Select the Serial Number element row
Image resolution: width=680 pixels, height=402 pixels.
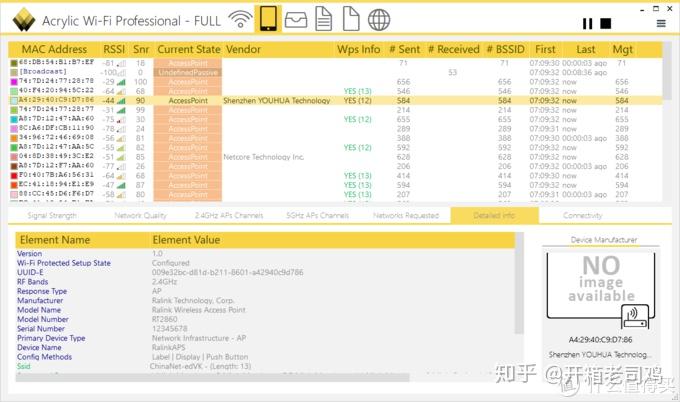click(x=265, y=329)
